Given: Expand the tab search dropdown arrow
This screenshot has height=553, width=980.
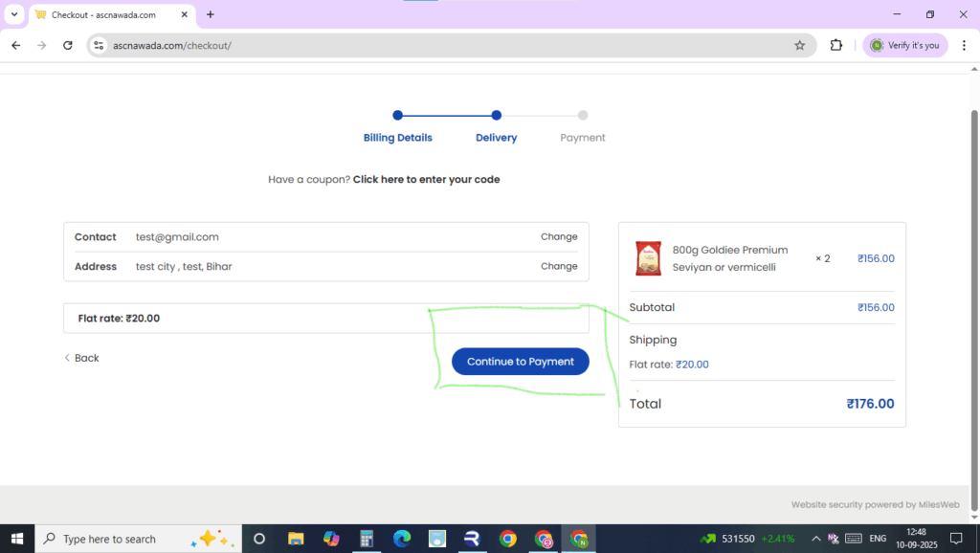Looking at the screenshot, I should (x=14, y=14).
